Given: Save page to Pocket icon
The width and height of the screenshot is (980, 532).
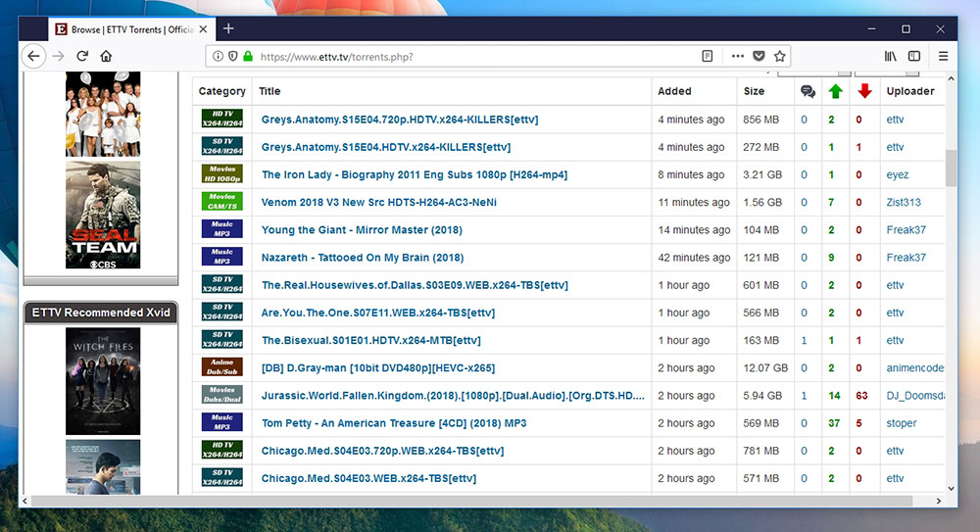Looking at the screenshot, I should pos(759,56).
